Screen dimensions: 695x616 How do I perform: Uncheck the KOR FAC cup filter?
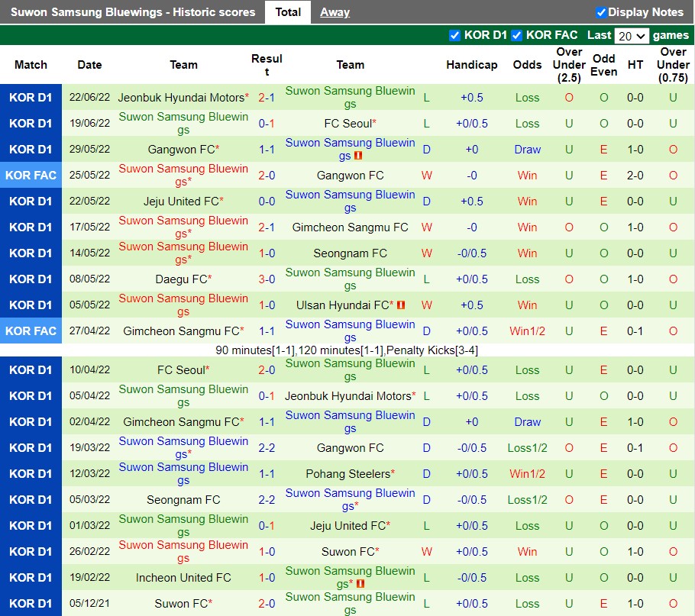(517, 35)
